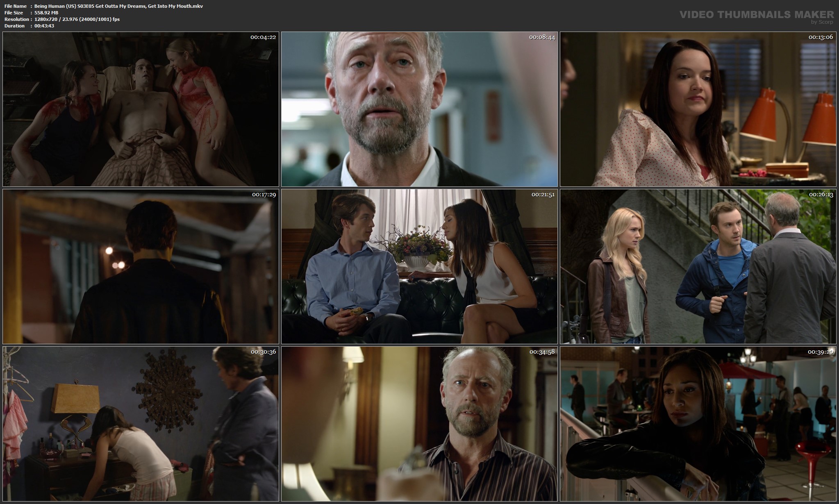Click the file name text in header
The height and width of the screenshot is (504, 839).
(118, 6)
